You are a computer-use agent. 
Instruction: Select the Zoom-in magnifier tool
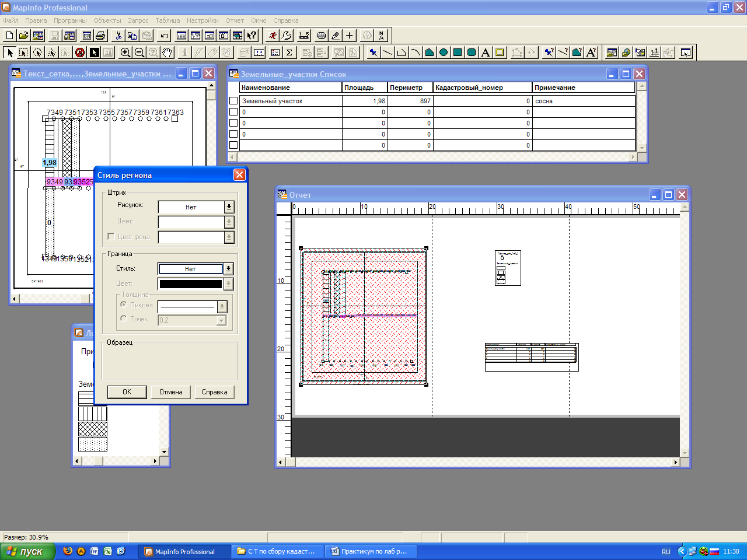(x=125, y=52)
